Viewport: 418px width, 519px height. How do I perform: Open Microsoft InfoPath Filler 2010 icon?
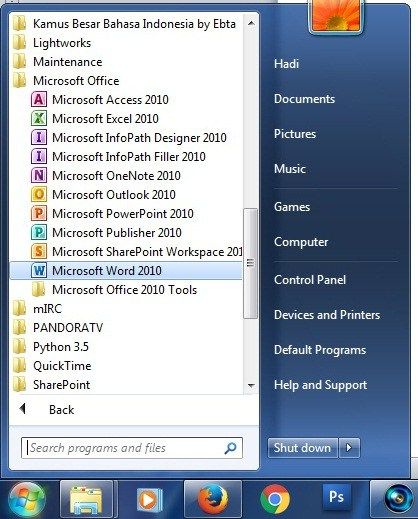click(x=39, y=156)
